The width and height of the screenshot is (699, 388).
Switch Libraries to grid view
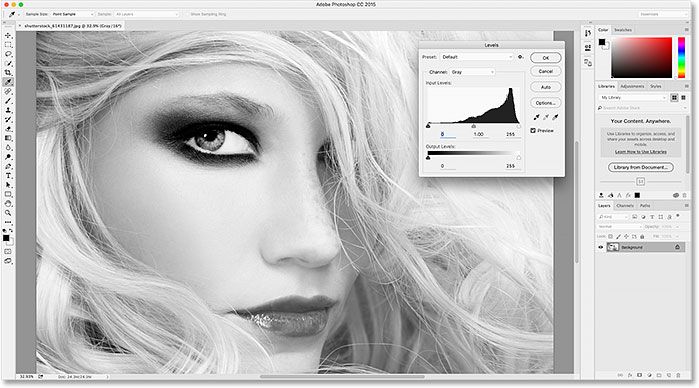tap(674, 97)
